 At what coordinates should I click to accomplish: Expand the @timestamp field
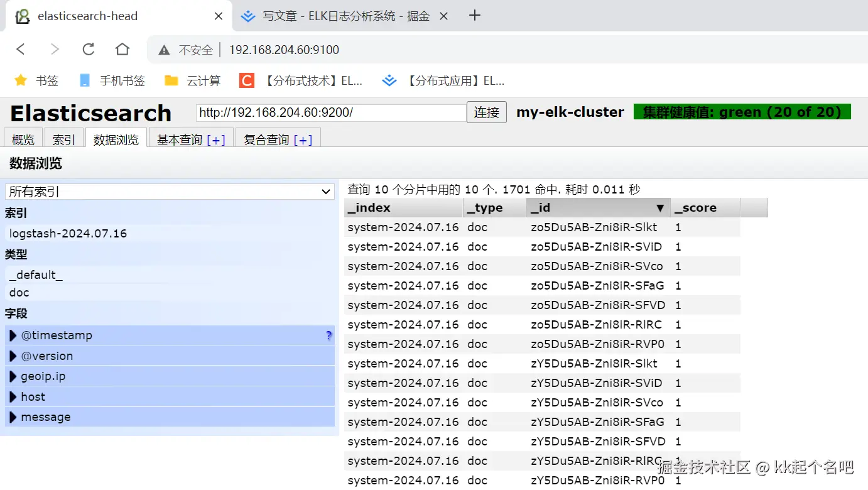click(13, 336)
